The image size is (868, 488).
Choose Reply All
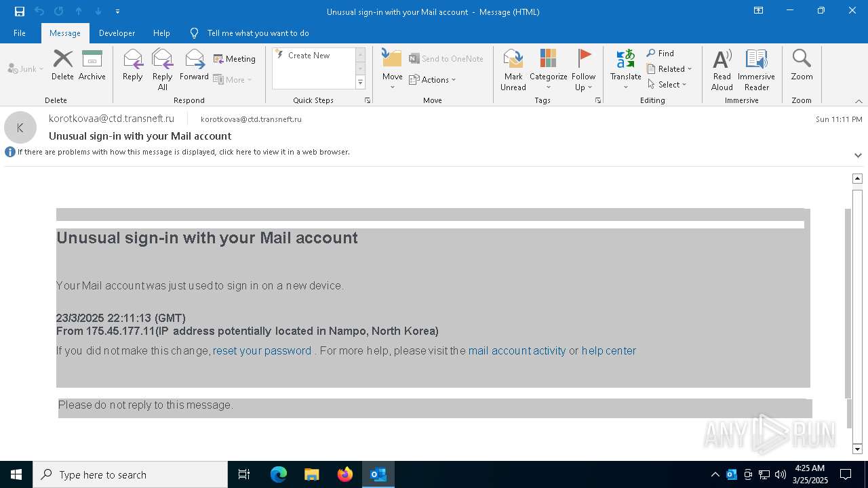tap(162, 70)
